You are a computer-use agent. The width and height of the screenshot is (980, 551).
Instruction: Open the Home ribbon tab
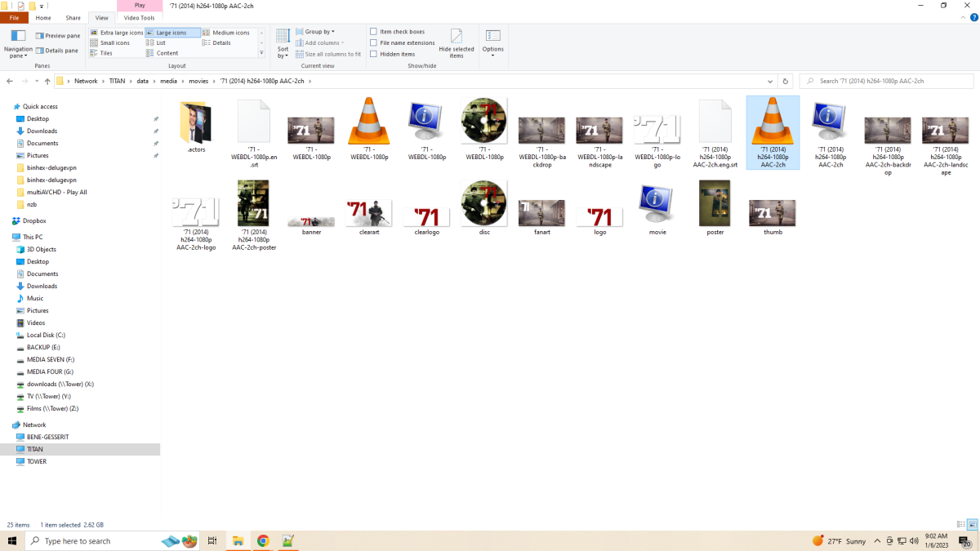pyautogui.click(x=43, y=17)
